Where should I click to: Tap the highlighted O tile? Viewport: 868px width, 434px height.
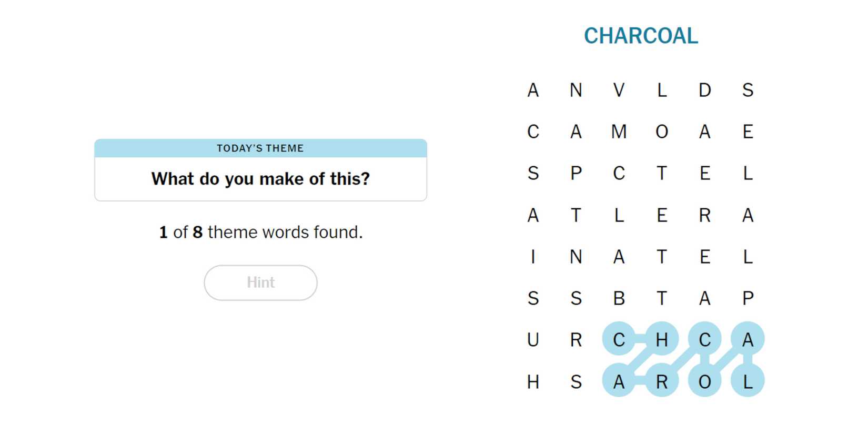[x=704, y=381]
